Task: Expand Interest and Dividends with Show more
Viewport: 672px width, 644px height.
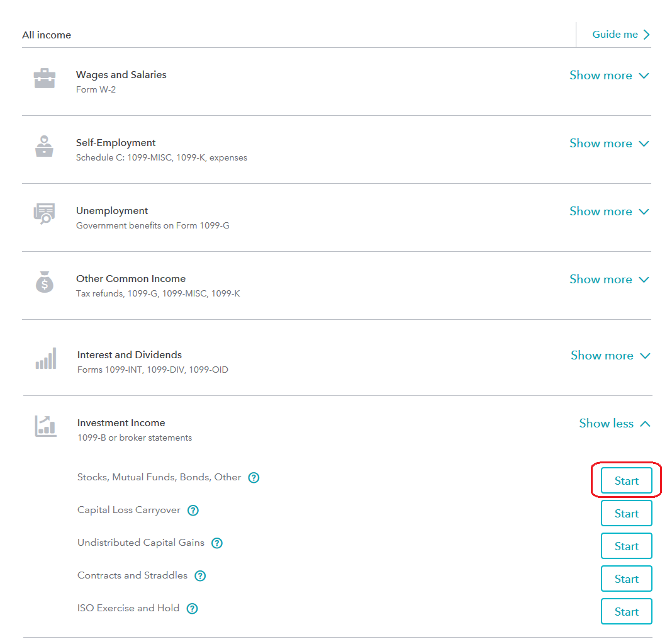Action: point(611,356)
